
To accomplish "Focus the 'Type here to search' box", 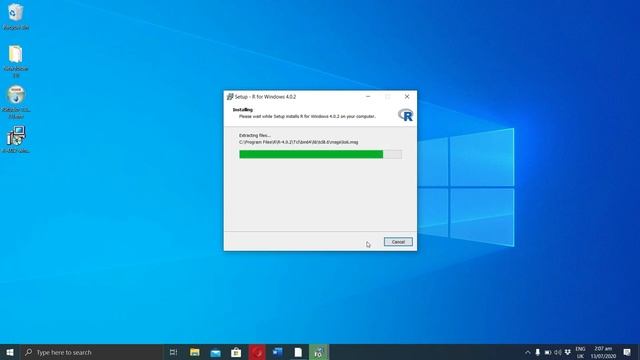I will [91, 352].
